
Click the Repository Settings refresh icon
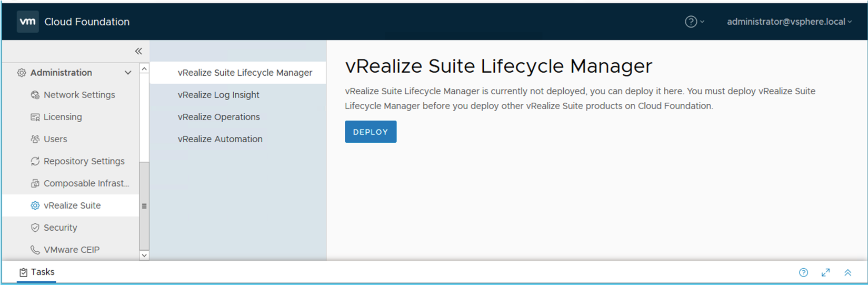[x=35, y=161]
